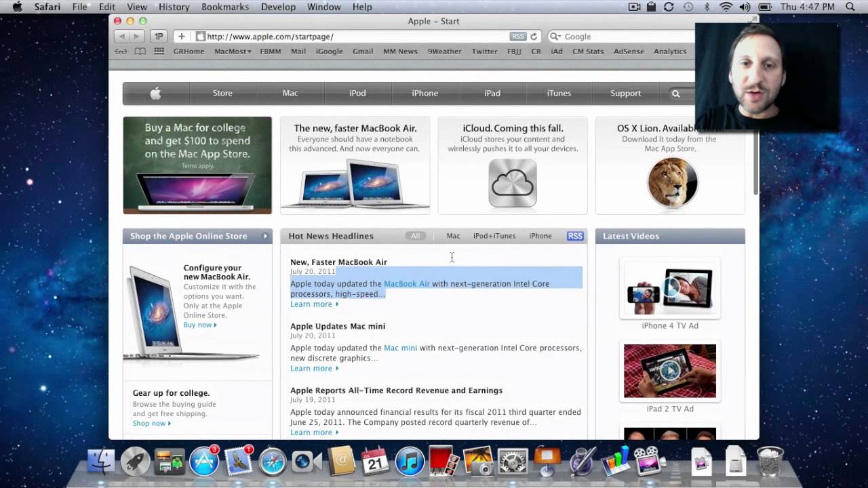Play the iPad 2 TV Ad video thumbnail
This screenshot has height=488, width=868.
(x=670, y=371)
